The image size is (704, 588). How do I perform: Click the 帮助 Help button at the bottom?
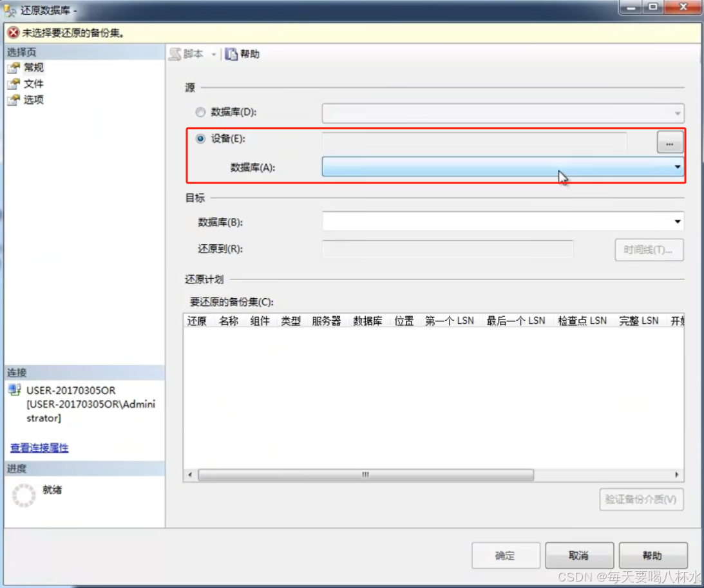[653, 555]
